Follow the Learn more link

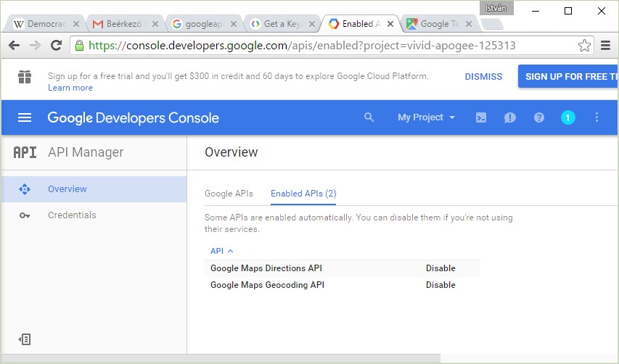[70, 88]
